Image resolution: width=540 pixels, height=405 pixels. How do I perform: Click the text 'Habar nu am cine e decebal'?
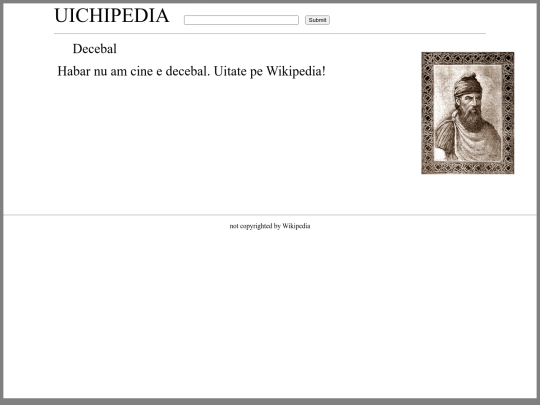(133, 71)
